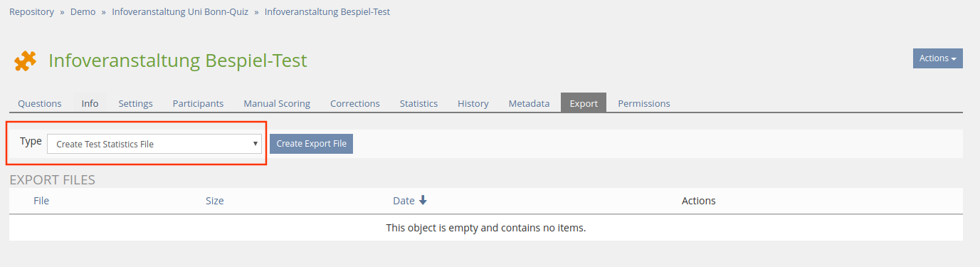
Task: Open the Demo breadcrumb link
Action: pyautogui.click(x=83, y=12)
